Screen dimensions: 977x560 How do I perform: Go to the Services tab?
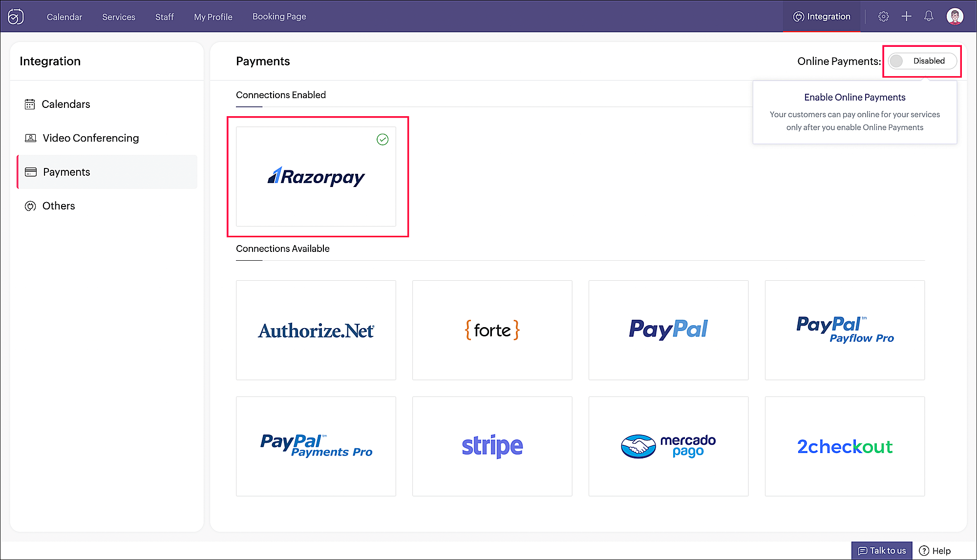(119, 17)
